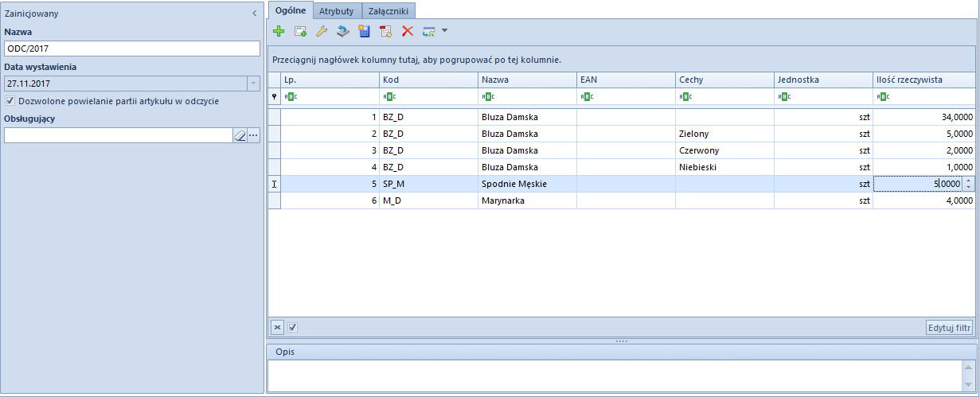This screenshot has height=397, width=980.
Task: Switch to the Atrybuty tab
Action: 337,11
